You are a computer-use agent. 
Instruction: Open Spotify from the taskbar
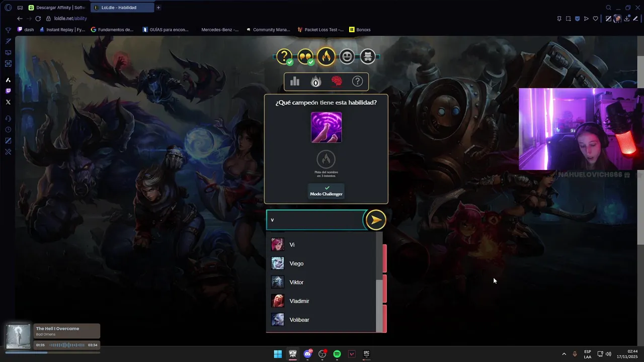(x=337, y=354)
